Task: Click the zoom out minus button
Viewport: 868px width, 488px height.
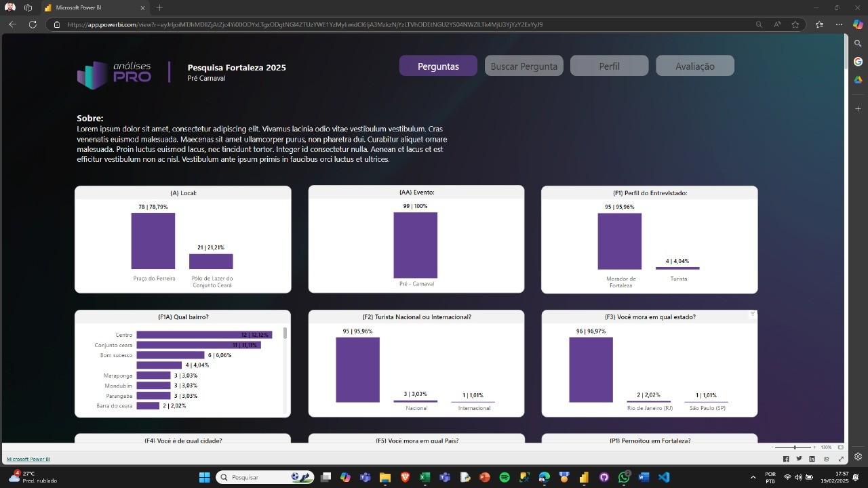Action: pos(772,447)
